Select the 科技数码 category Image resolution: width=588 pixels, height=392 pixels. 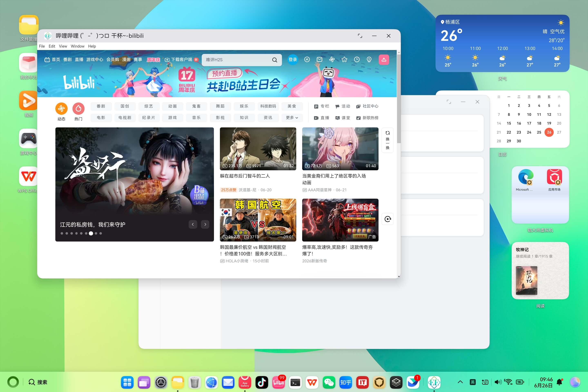[268, 106]
